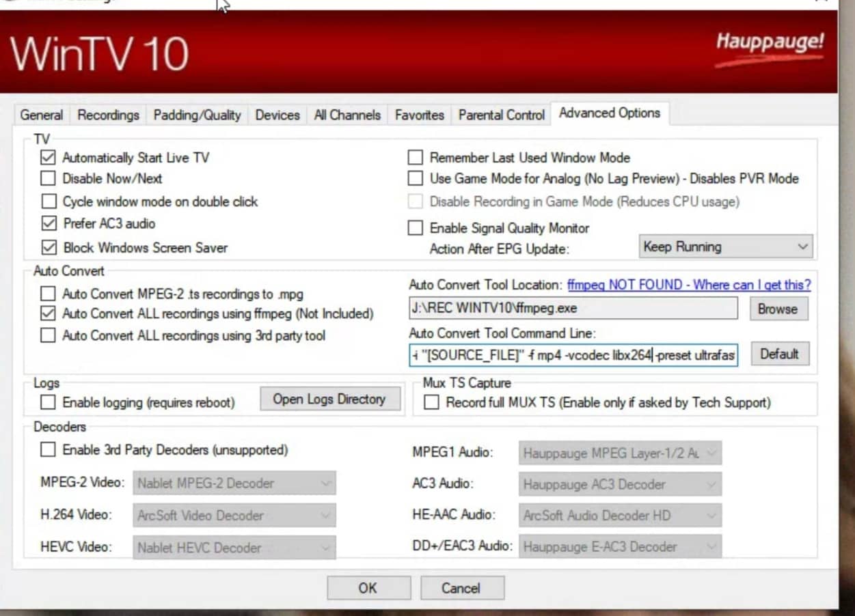The width and height of the screenshot is (855, 616).
Task: Open HE-AAC Audio decoder dropdown
Action: point(620,516)
